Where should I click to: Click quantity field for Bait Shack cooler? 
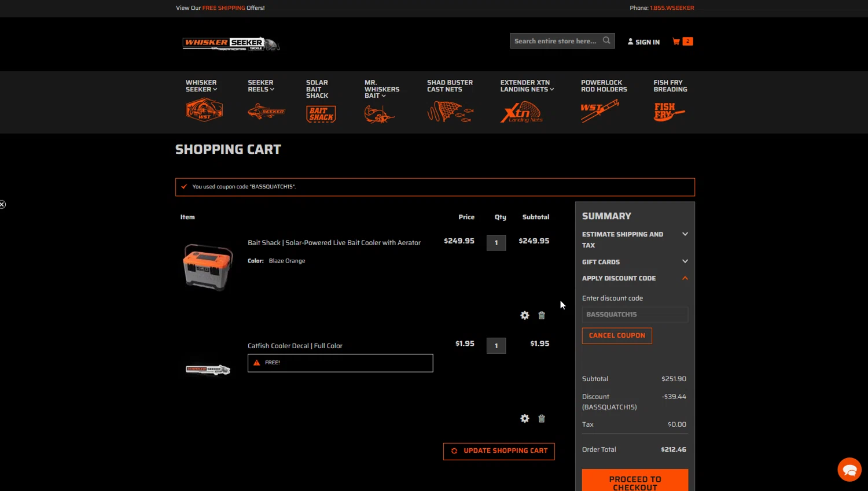pos(496,243)
